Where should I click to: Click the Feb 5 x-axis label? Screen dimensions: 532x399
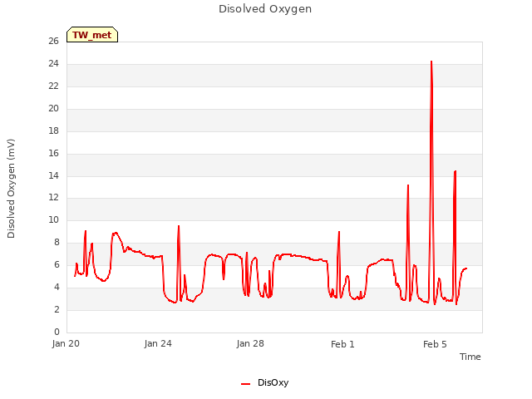point(435,344)
